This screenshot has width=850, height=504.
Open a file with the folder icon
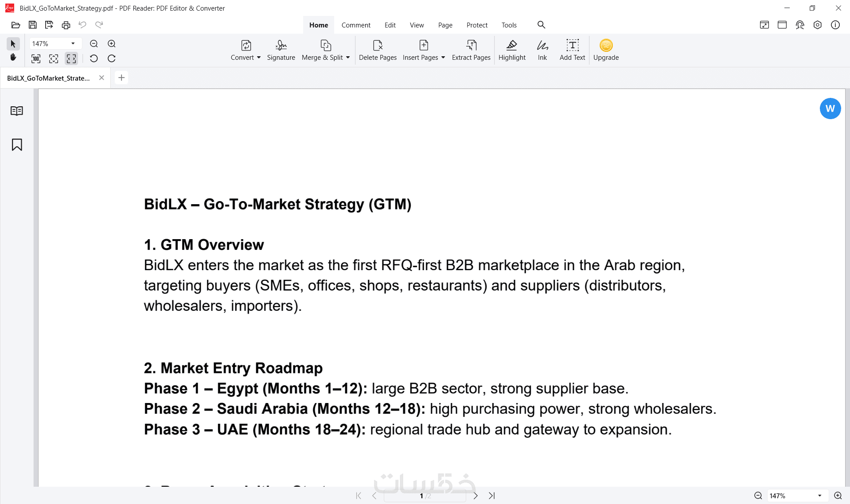16,25
